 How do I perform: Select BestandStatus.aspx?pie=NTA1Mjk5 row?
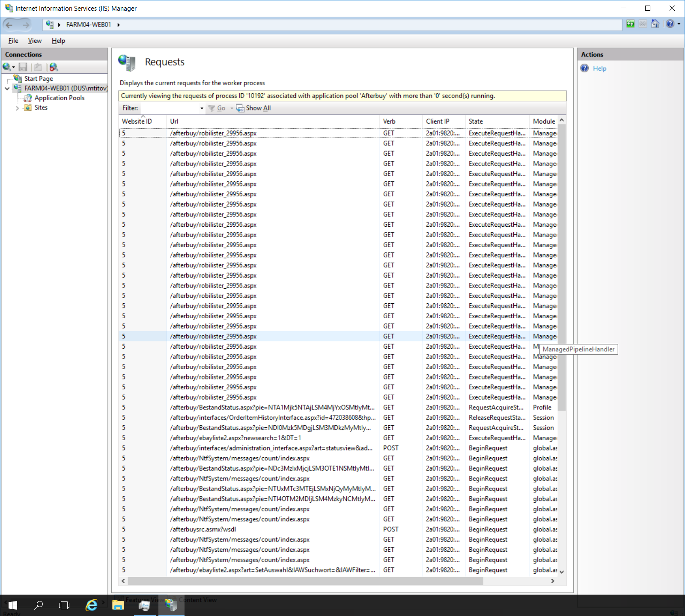[x=338, y=408]
